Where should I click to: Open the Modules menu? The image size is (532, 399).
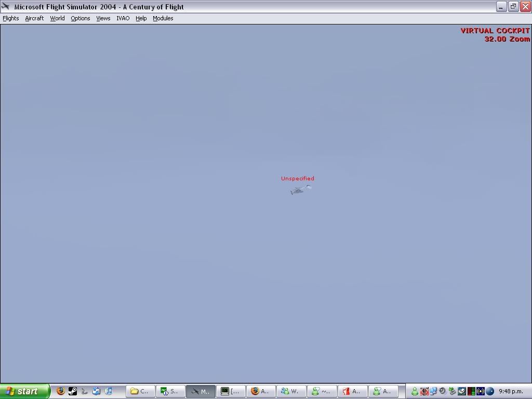(163, 18)
